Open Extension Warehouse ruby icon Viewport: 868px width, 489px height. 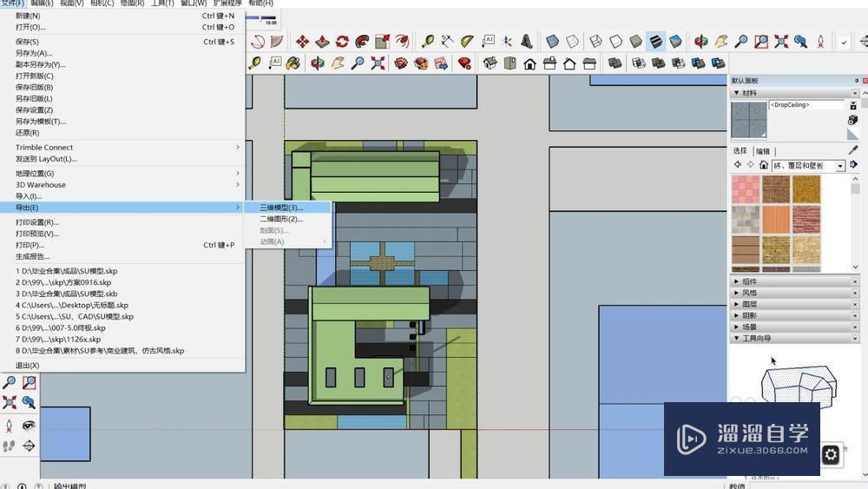tap(464, 63)
